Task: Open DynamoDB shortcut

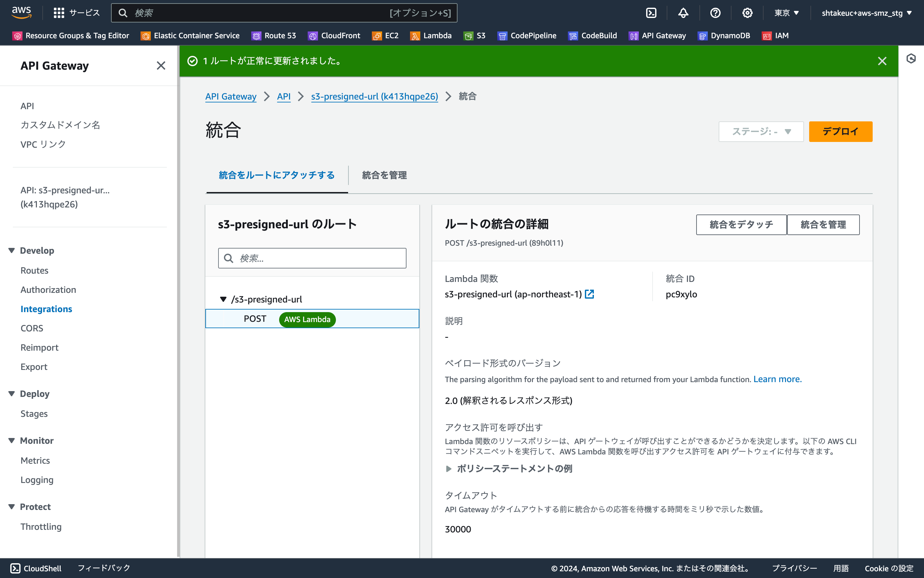Action: (724, 36)
